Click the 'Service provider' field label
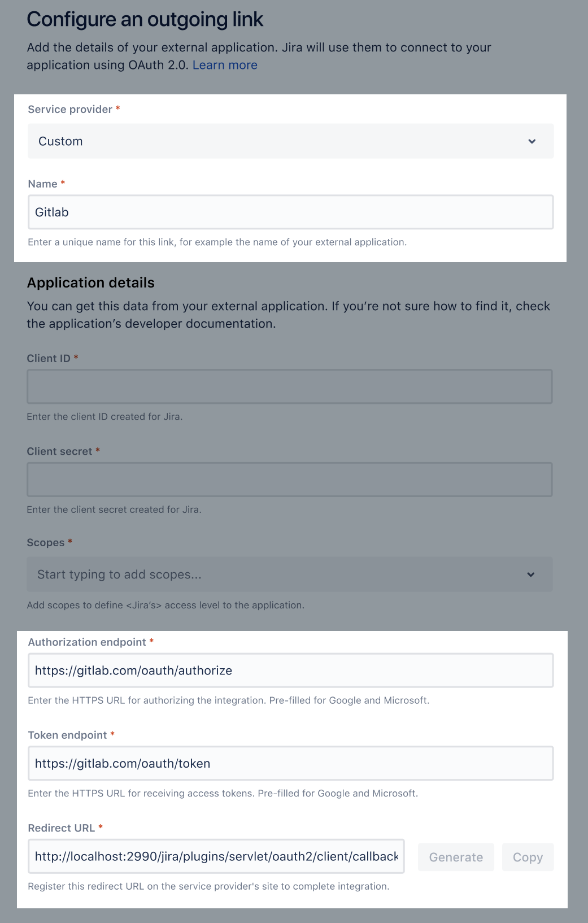Viewport: 588px width, 923px height. 70,110
